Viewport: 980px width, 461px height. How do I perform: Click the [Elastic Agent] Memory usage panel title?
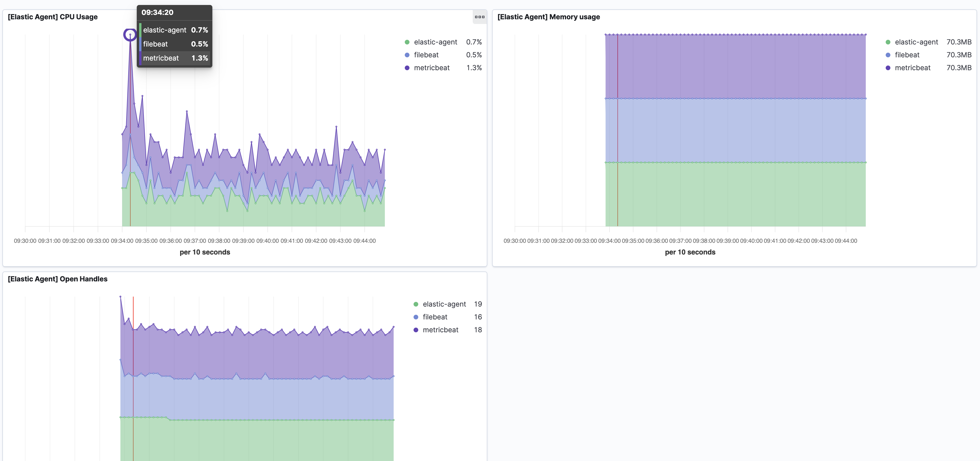[x=548, y=17]
